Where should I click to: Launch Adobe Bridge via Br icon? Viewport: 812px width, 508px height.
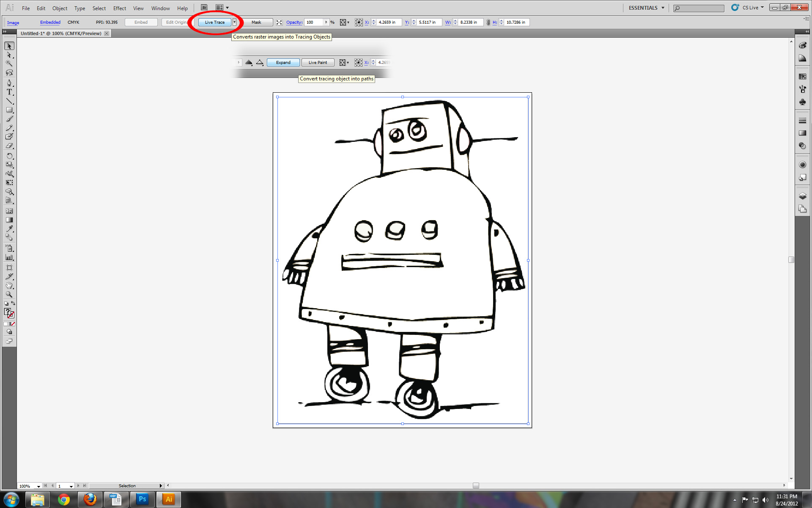pyautogui.click(x=204, y=8)
